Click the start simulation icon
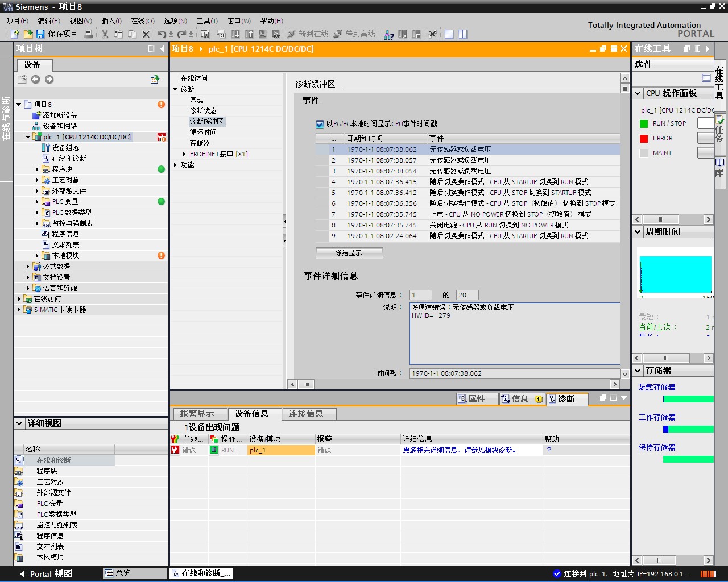 263,34
